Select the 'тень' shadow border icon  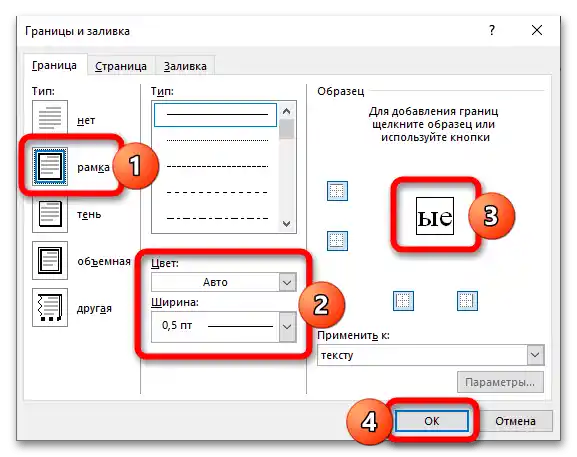coord(50,214)
